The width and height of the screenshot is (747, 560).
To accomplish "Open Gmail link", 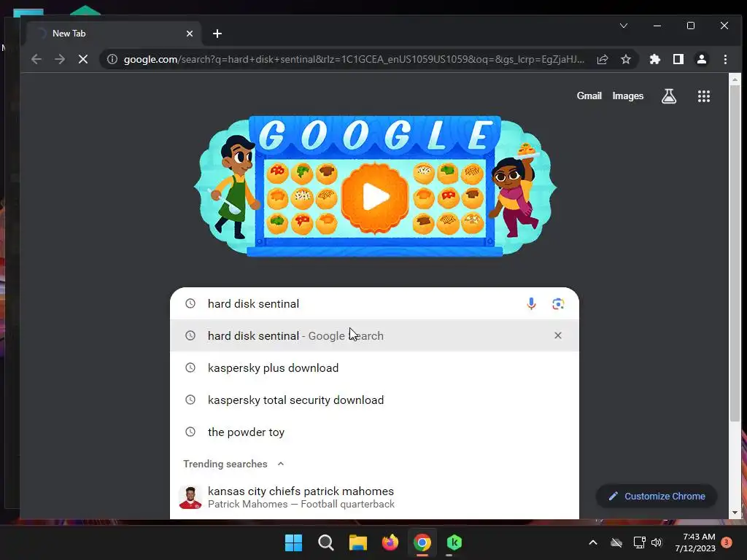I will click(x=589, y=96).
